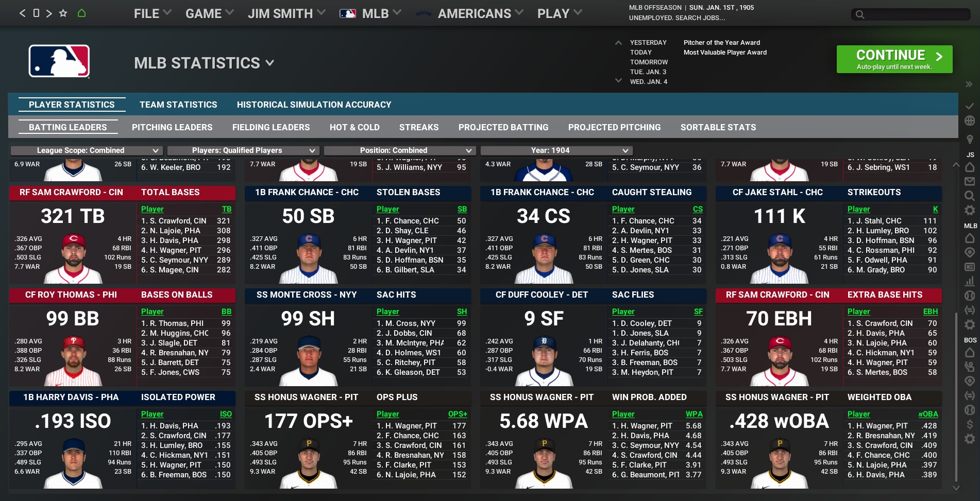
Task: Sort Total Bases list by the TB header
Action: 227,209
